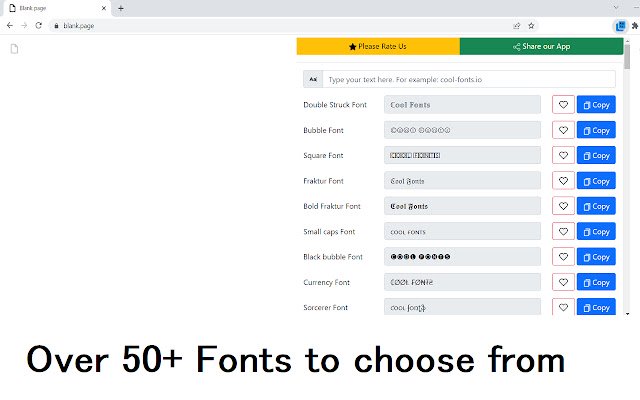640x400 pixels.
Task: Copy the Currency Font text
Action: click(596, 282)
